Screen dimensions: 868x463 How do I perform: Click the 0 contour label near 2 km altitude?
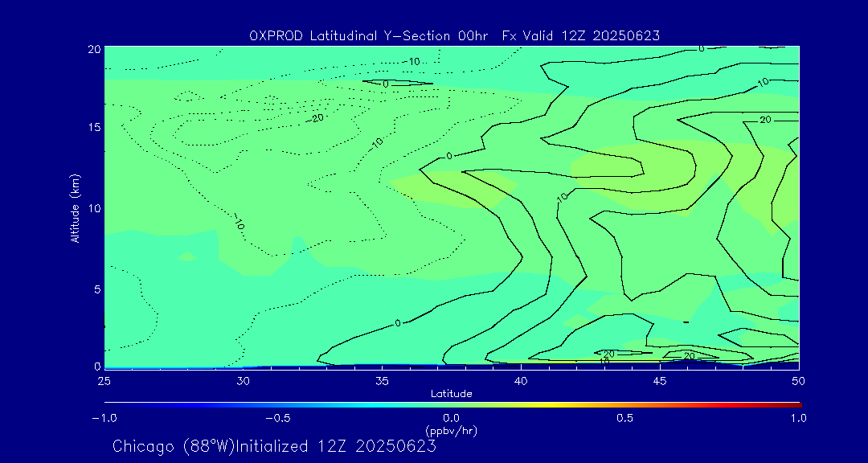(x=397, y=323)
